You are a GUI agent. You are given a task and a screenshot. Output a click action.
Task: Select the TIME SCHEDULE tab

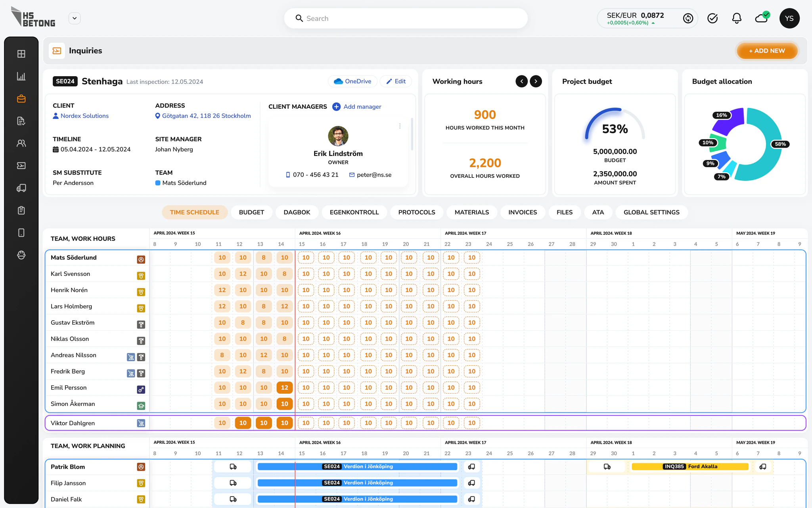[195, 212]
